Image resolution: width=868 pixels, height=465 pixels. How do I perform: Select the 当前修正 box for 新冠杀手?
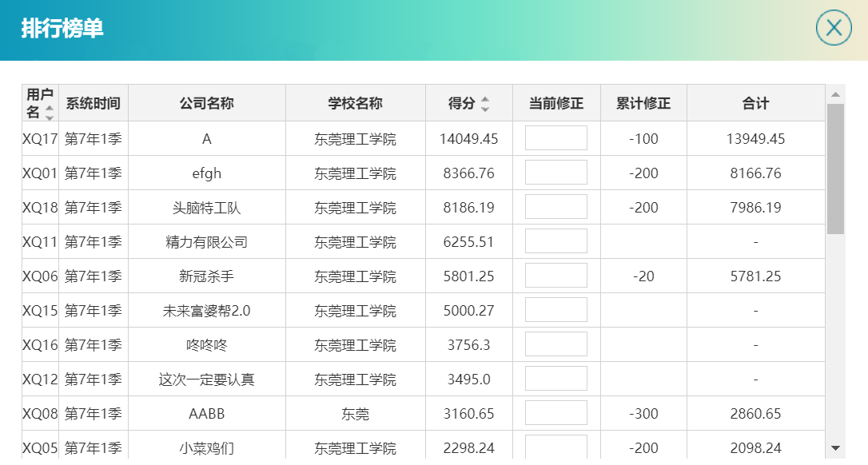click(555, 276)
